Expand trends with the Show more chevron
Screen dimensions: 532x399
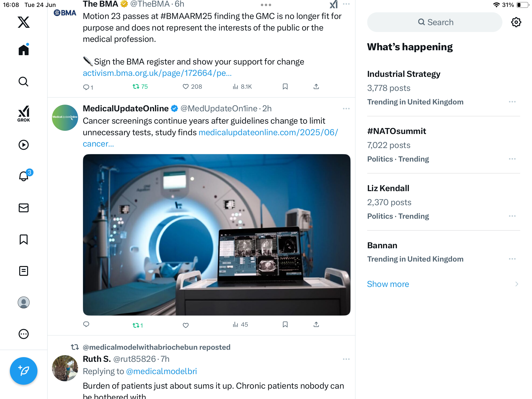coord(517,284)
